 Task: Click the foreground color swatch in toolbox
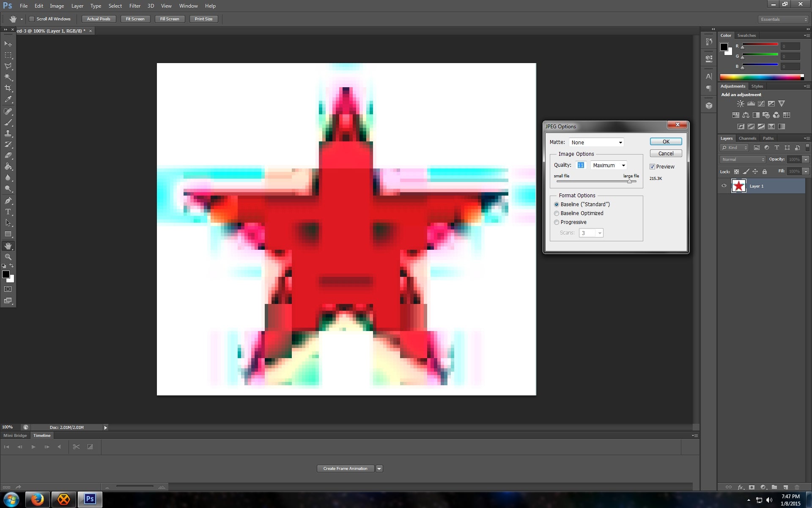tap(6, 274)
